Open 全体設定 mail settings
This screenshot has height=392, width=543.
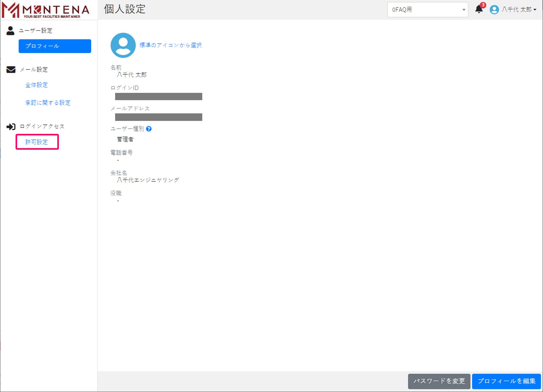37,85
